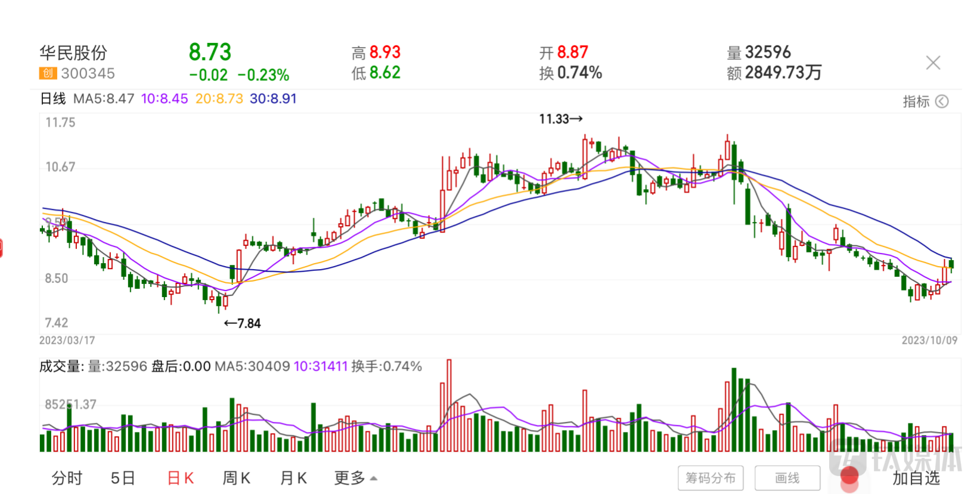Image resolution: width=980 pixels, height=494 pixels.
Task: Click the tallest red volume bar
Action: tap(449, 406)
